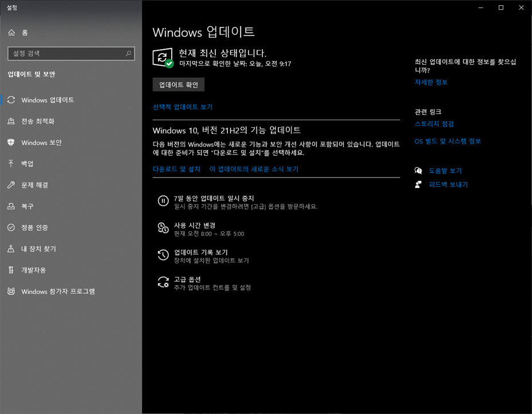Image resolution: width=532 pixels, height=414 pixels.
Task: Open the 자세한 정보 link
Action: [431, 82]
